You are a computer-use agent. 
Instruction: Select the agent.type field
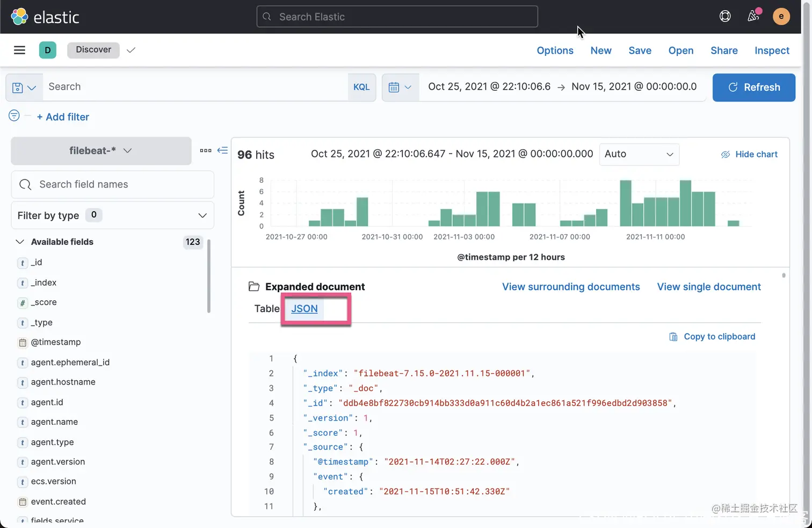tap(52, 443)
